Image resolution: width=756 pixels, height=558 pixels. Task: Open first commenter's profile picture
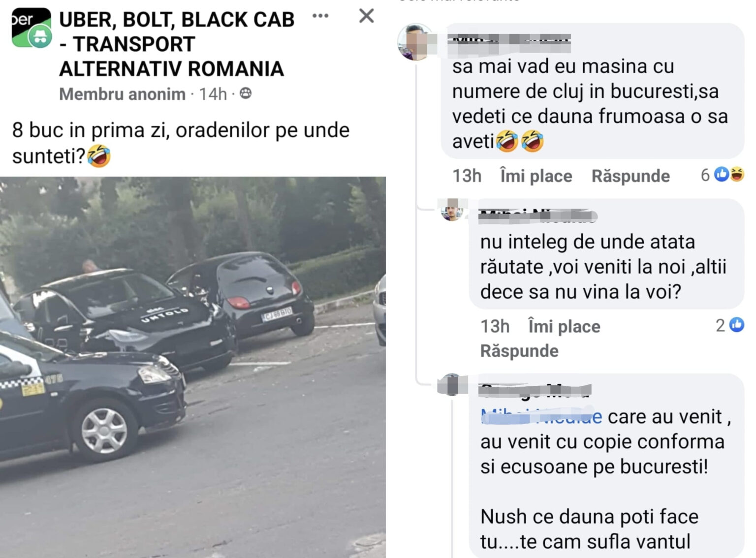(416, 42)
